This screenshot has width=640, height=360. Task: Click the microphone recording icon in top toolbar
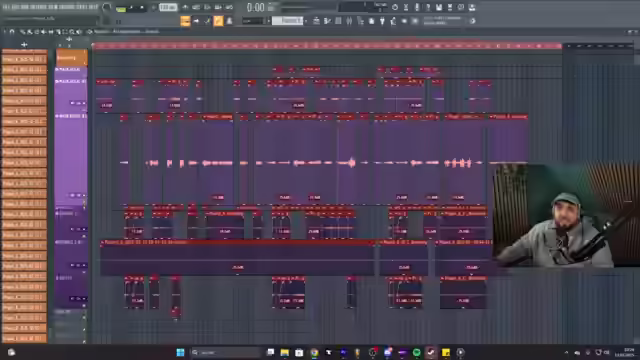point(417,7)
